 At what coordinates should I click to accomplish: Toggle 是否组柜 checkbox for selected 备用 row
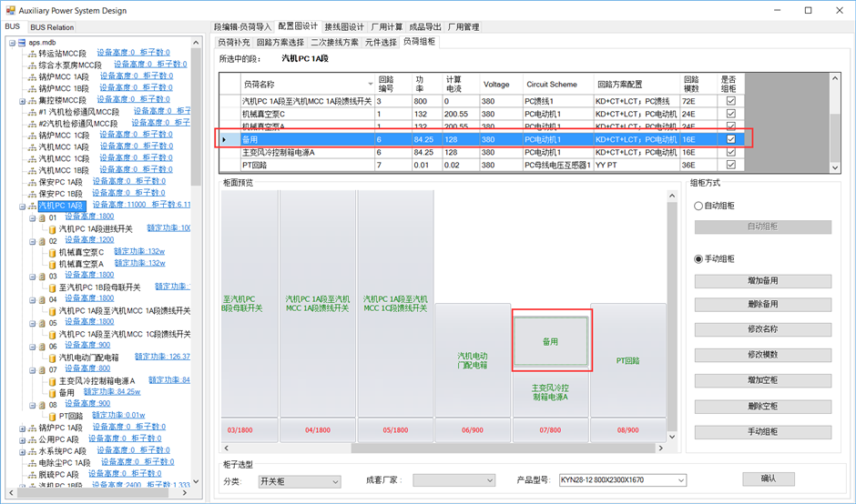(x=731, y=139)
